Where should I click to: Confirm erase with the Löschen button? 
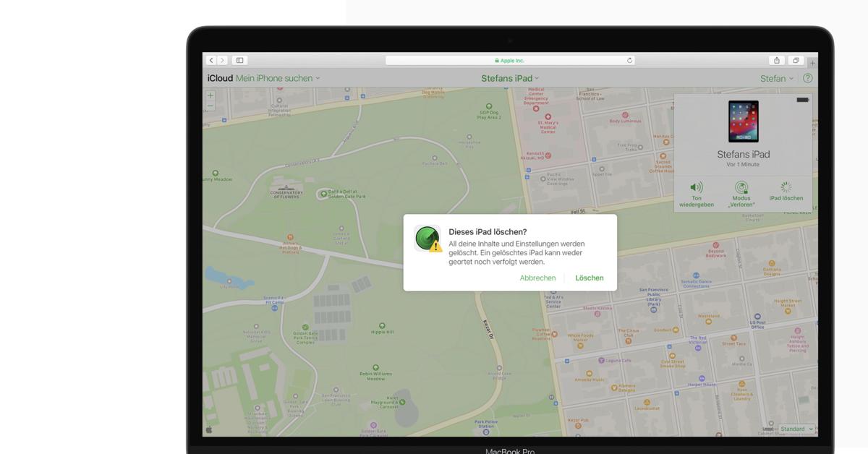pyautogui.click(x=590, y=278)
